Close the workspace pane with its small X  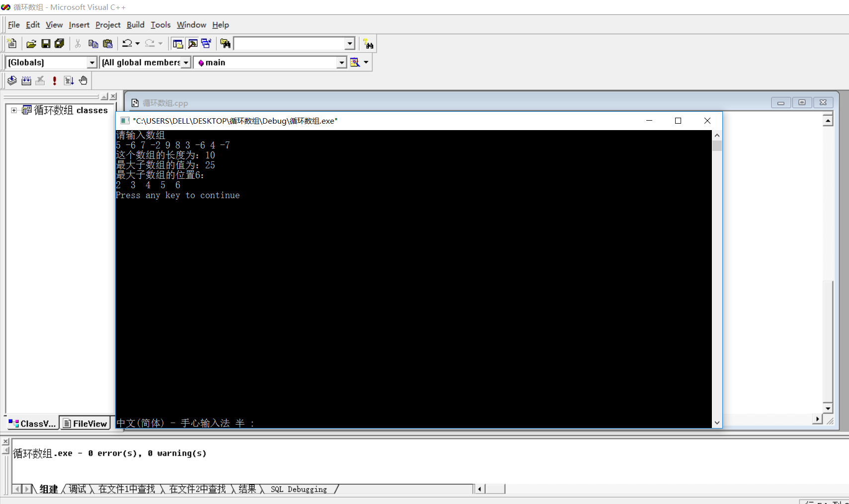pyautogui.click(x=114, y=96)
